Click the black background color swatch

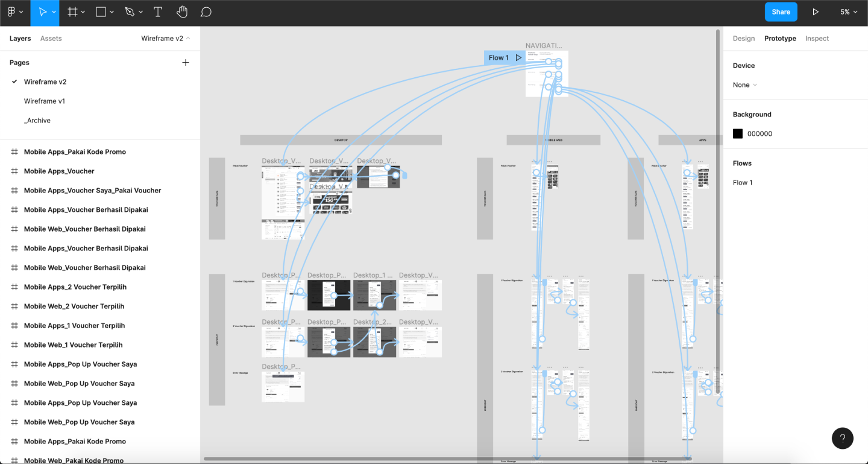[x=738, y=134]
